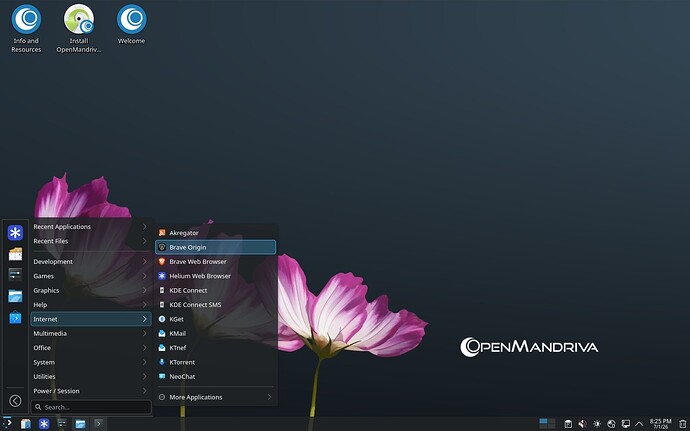Click the network globe icon in the tray

(x=611, y=424)
